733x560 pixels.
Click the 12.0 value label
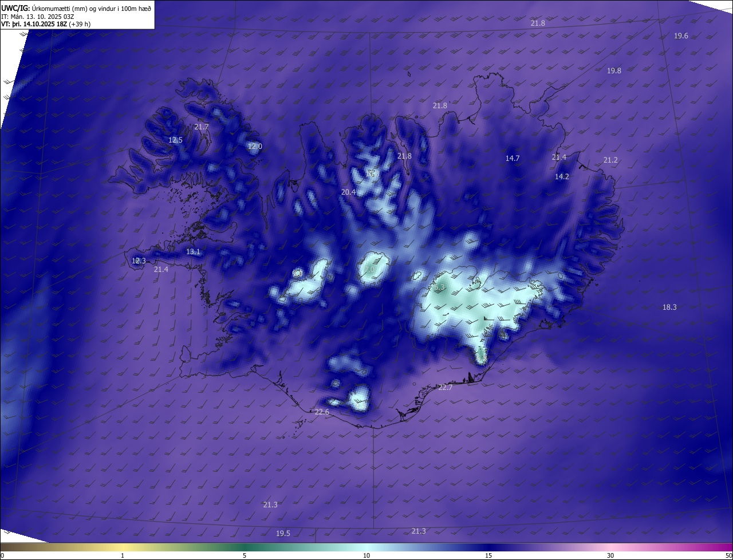click(x=255, y=147)
